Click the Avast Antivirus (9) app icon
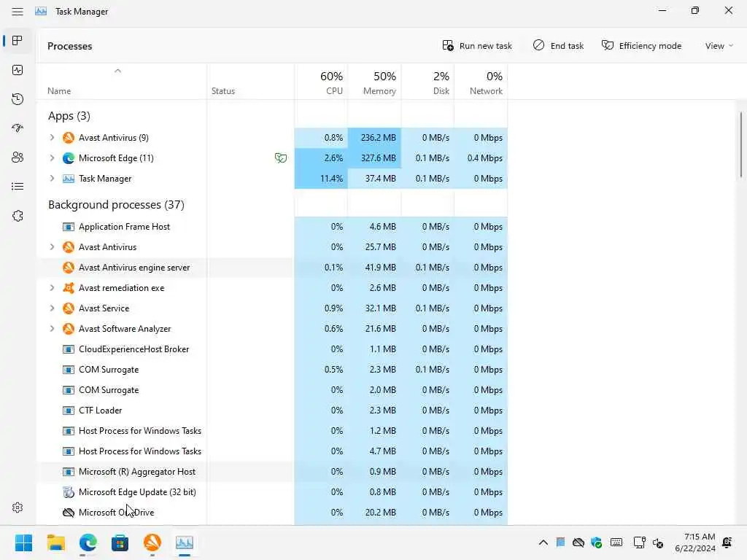 [x=69, y=138]
